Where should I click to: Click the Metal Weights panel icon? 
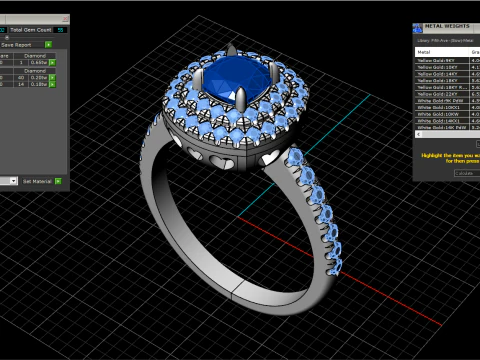(x=417, y=28)
